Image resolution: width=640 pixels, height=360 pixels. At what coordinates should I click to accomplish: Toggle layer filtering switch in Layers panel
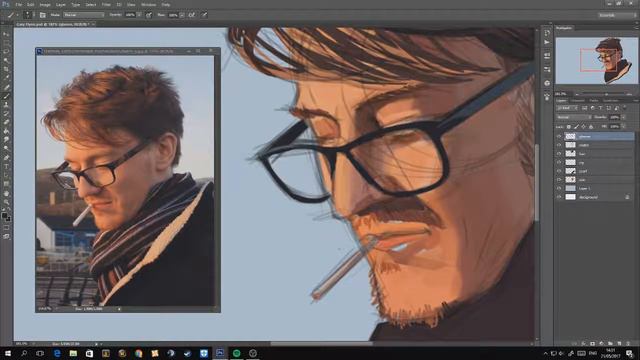625,108
